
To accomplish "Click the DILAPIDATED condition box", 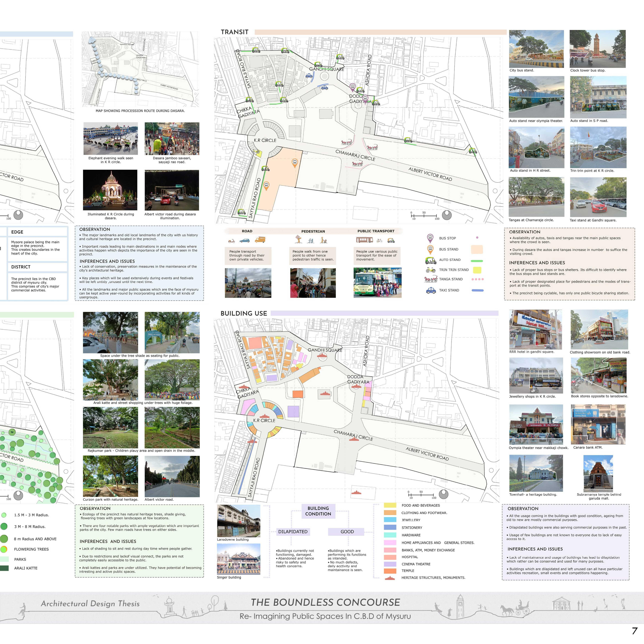I will coord(293,532).
